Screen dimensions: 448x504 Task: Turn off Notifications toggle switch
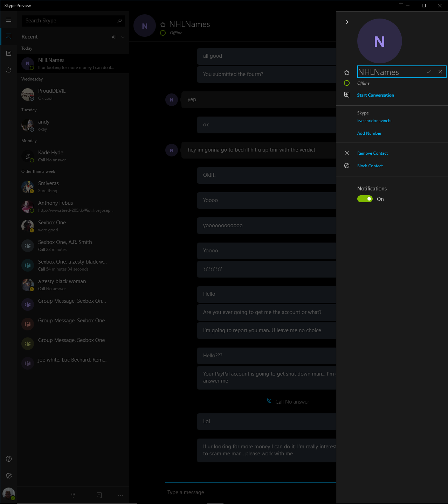click(365, 199)
